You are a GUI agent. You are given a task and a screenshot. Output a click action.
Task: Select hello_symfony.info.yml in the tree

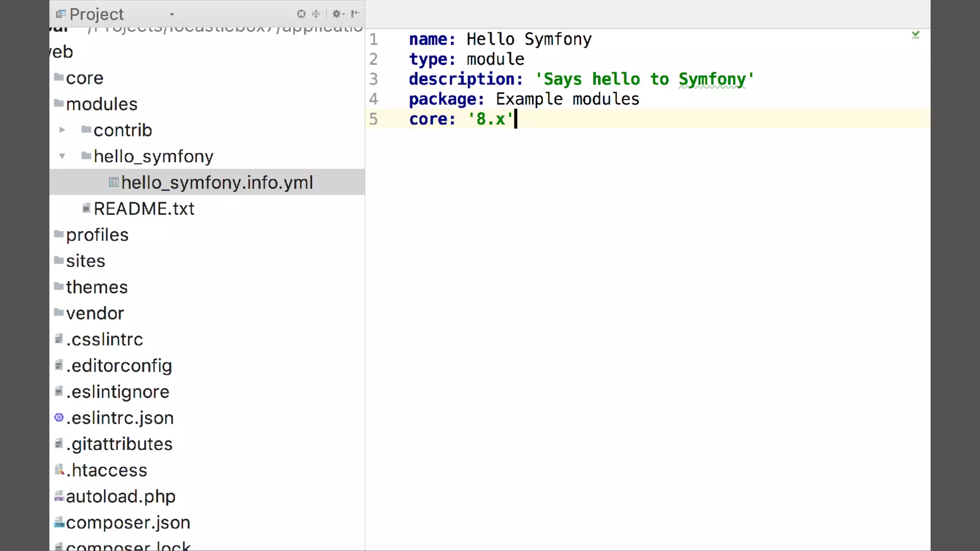point(217,183)
